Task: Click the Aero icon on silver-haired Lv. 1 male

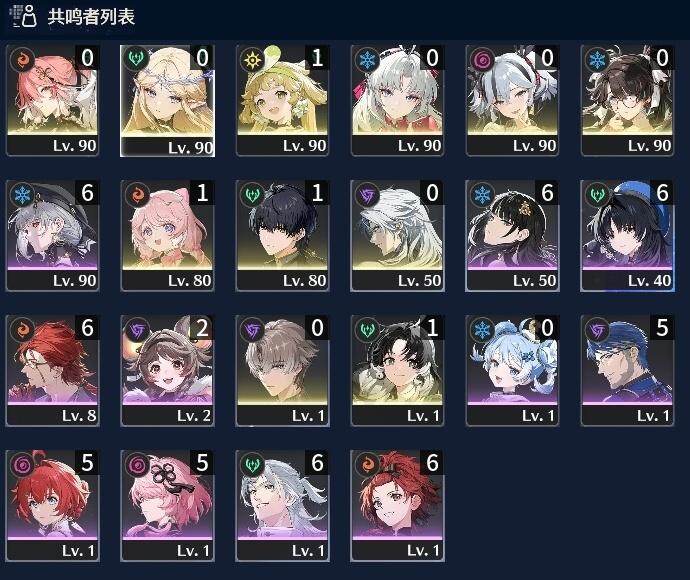Action: pyautogui.click(x=252, y=464)
